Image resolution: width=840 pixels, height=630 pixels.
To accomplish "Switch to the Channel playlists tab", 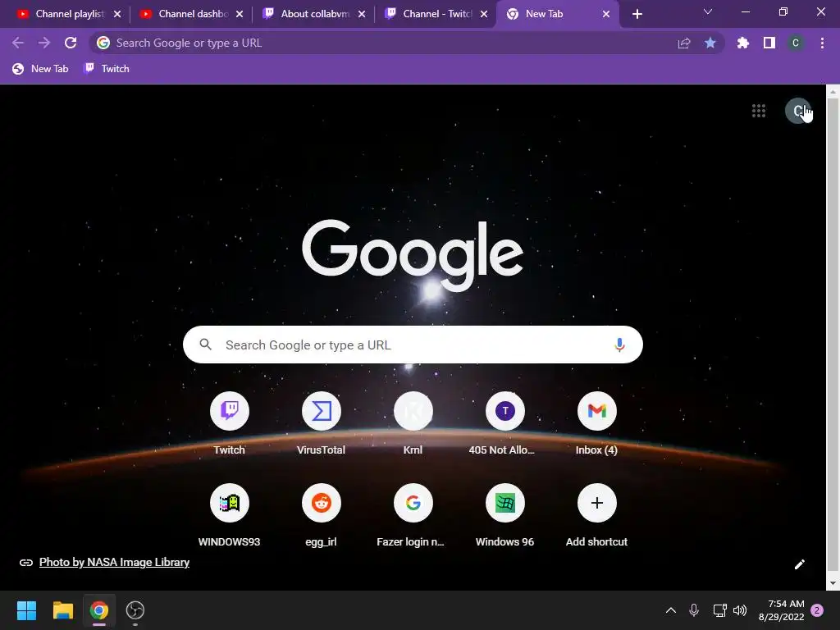I will (x=69, y=14).
